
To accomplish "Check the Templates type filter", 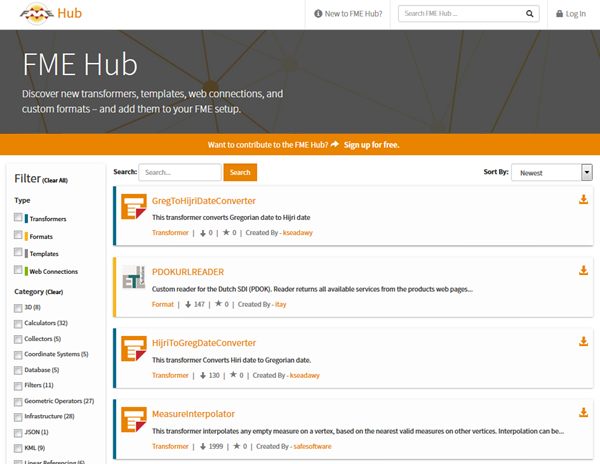I will [18, 252].
